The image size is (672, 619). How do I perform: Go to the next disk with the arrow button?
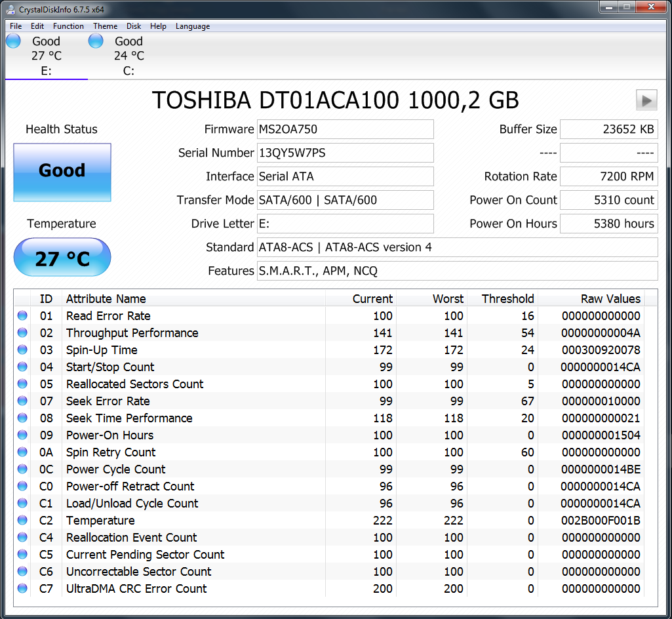pyautogui.click(x=646, y=100)
